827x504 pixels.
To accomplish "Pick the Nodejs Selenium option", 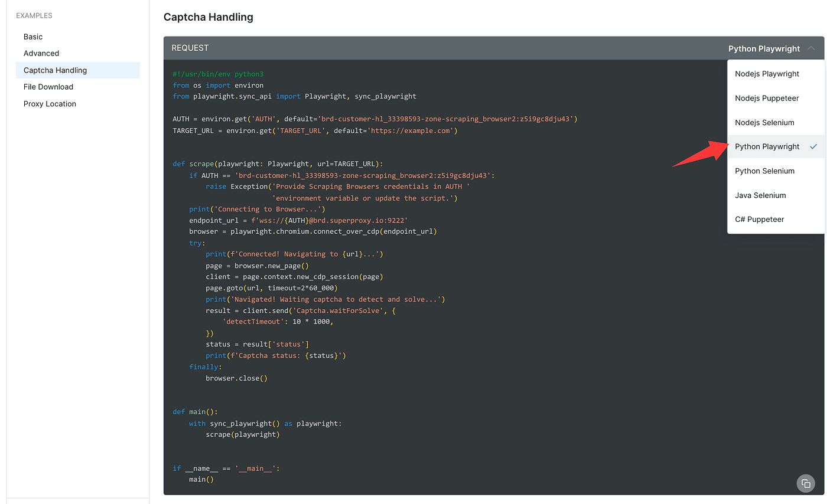I will [764, 123].
